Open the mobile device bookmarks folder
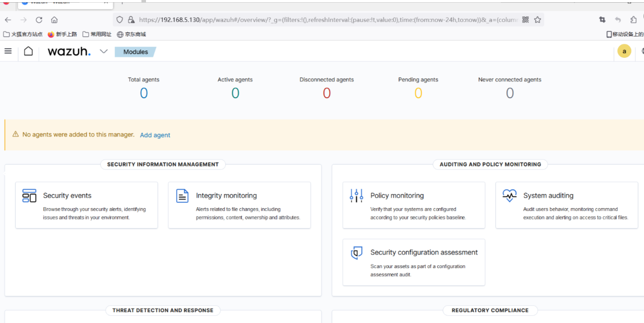 click(625, 34)
